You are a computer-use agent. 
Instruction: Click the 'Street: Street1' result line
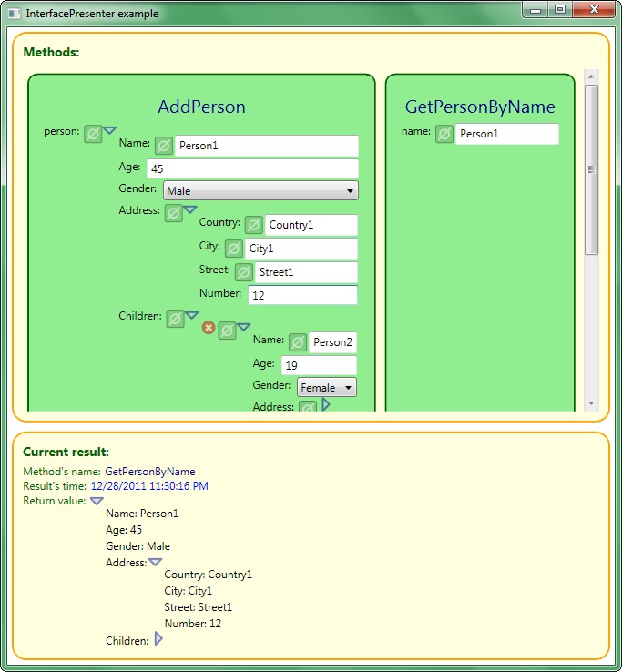pos(198,606)
